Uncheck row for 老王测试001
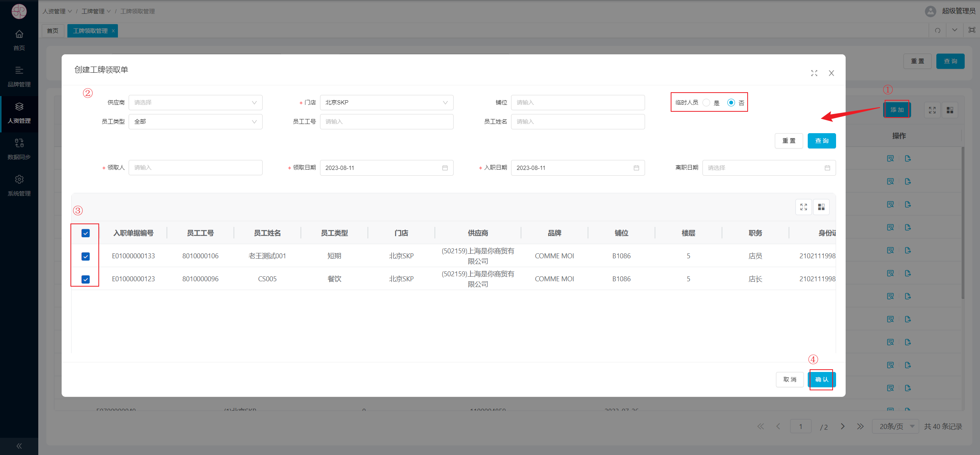Image resolution: width=980 pixels, height=455 pixels. pos(86,256)
